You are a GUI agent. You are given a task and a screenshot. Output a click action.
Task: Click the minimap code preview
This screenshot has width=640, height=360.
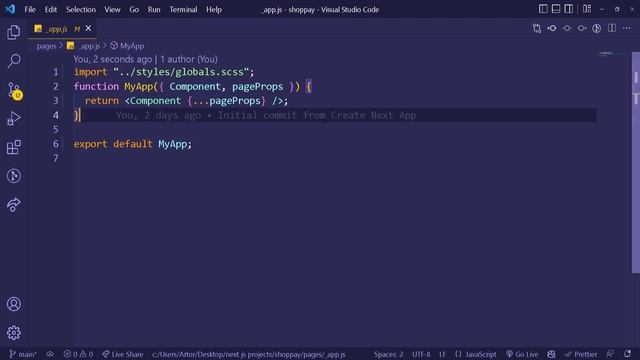(606, 53)
